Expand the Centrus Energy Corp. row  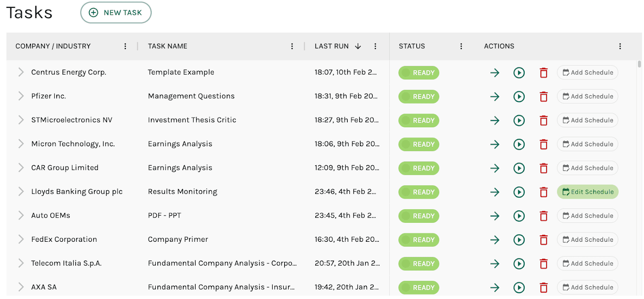click(21, 72)
